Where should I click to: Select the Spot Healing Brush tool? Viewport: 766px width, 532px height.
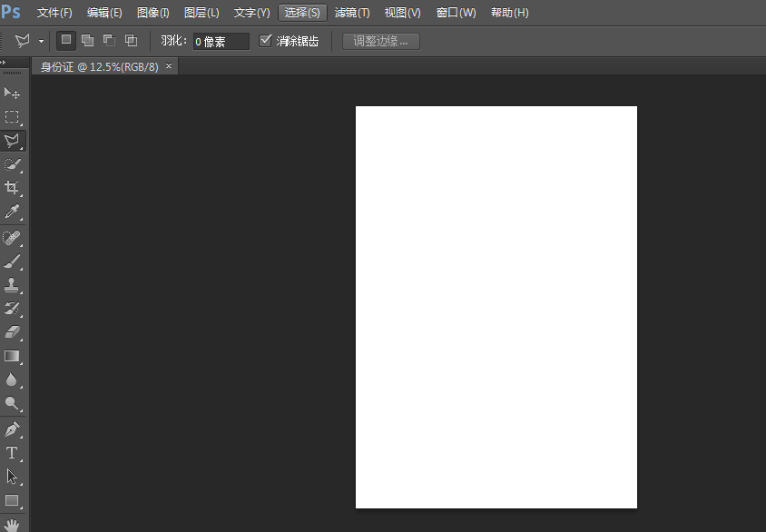[12, 238]
